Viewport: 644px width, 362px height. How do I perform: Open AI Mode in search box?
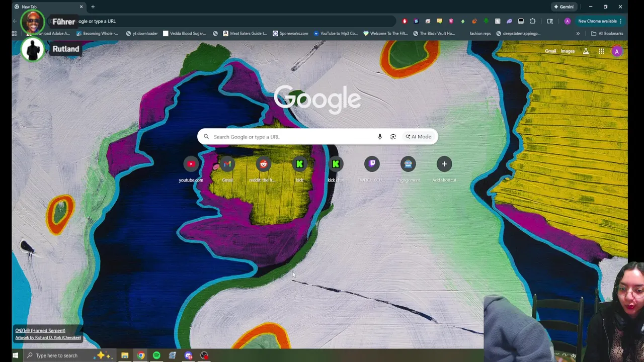[x=418, y=137]
